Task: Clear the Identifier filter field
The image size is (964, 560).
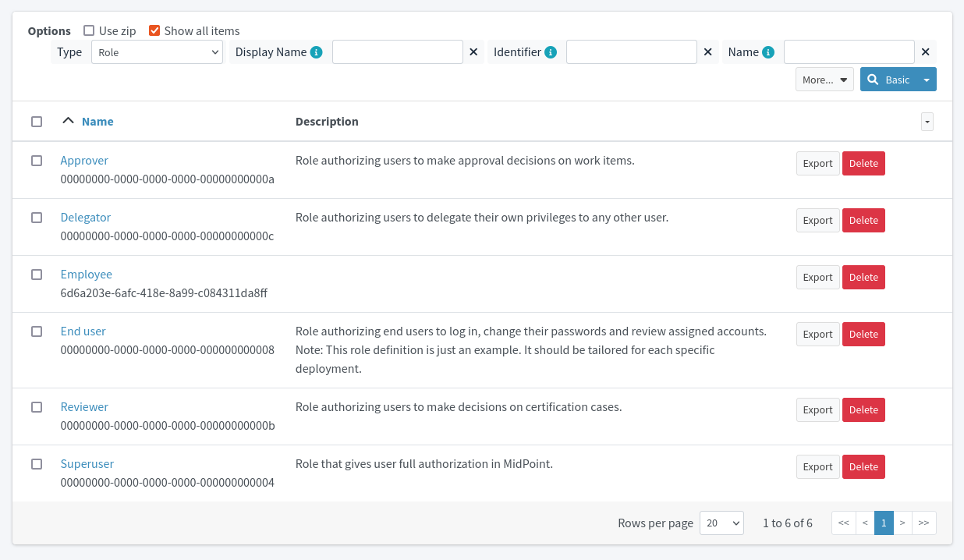Action: point(707,51)
